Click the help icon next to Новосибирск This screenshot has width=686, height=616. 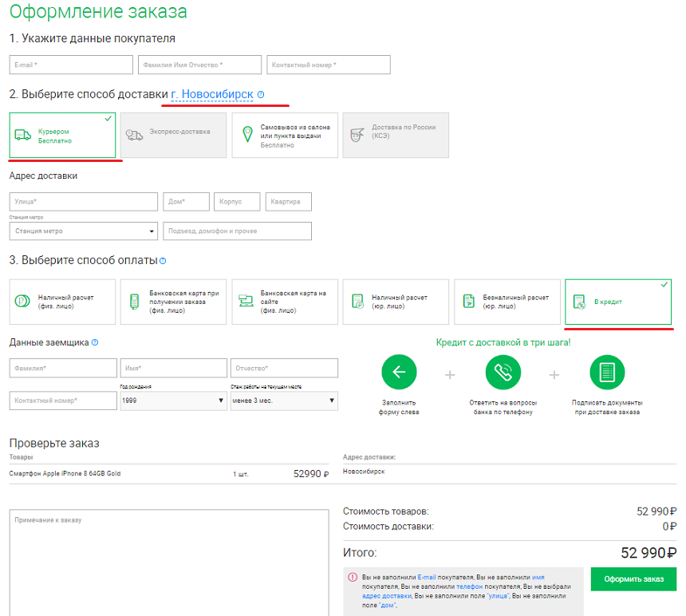[x=261, y=95]
